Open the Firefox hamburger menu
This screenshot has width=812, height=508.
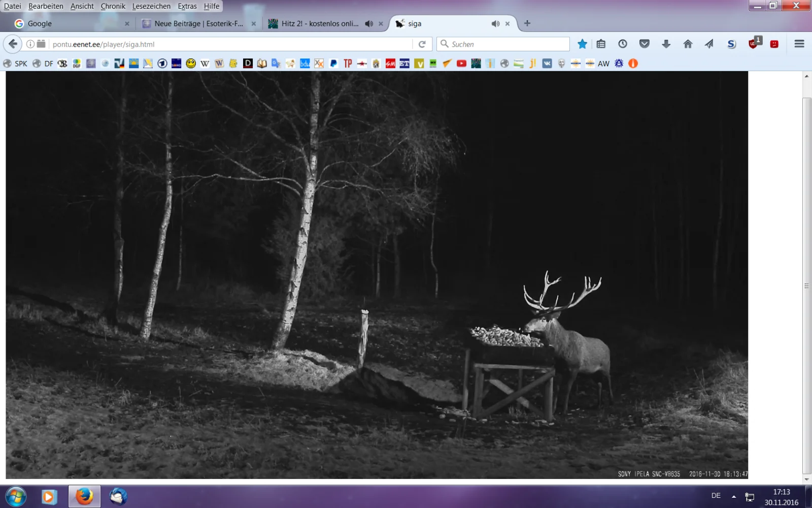click(x=799, y=44)
